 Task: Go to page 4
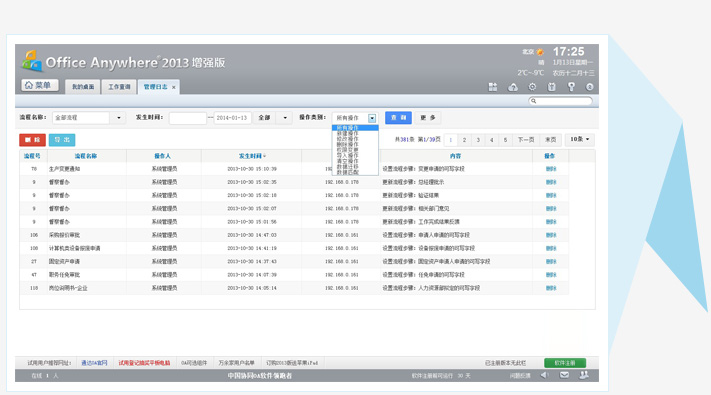492,140
